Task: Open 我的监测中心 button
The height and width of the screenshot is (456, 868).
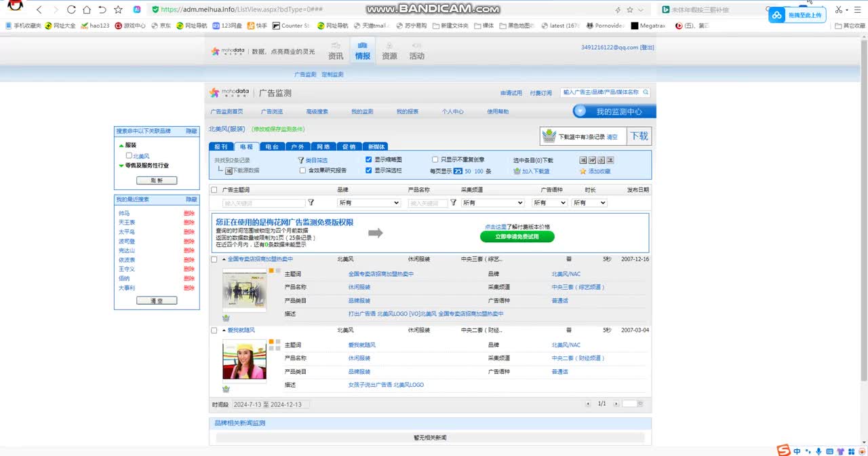Action: [x=614, y=111]
